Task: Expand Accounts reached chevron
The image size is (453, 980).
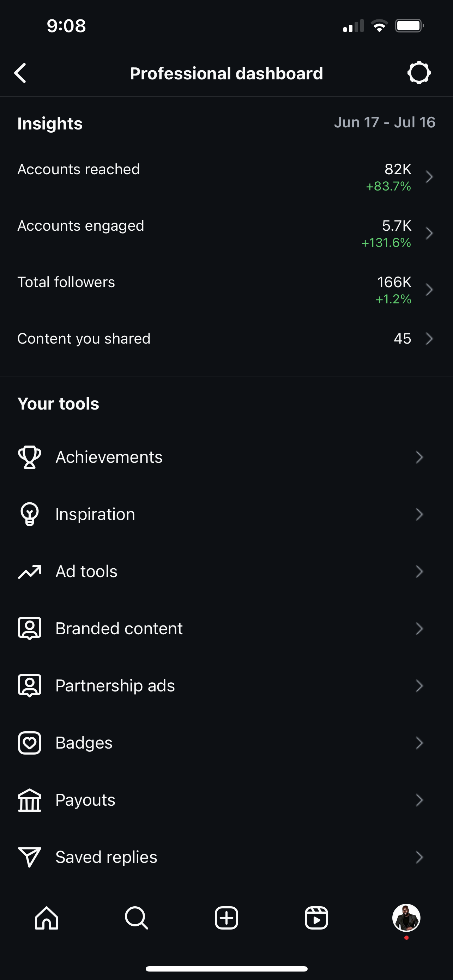Action: coord(429,177)
